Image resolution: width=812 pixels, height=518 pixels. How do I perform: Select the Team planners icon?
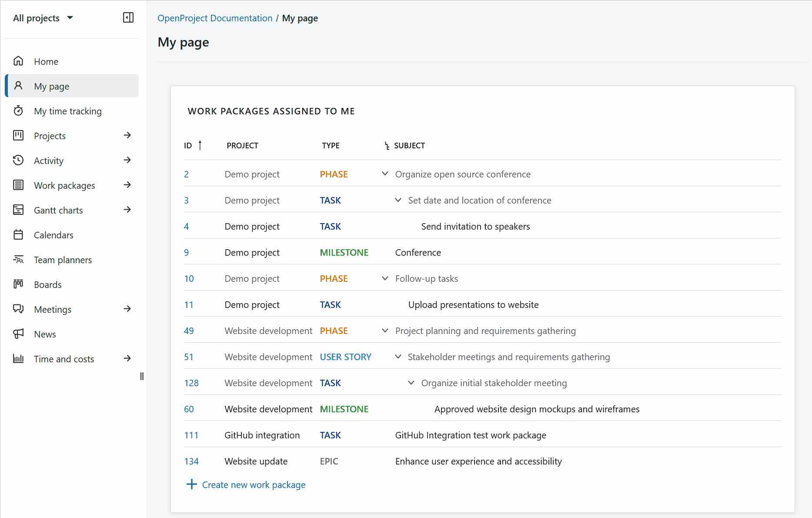(18, 259)
